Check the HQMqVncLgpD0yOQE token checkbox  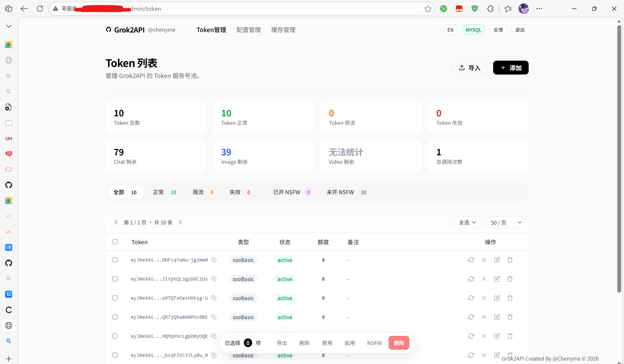[115, 336]
